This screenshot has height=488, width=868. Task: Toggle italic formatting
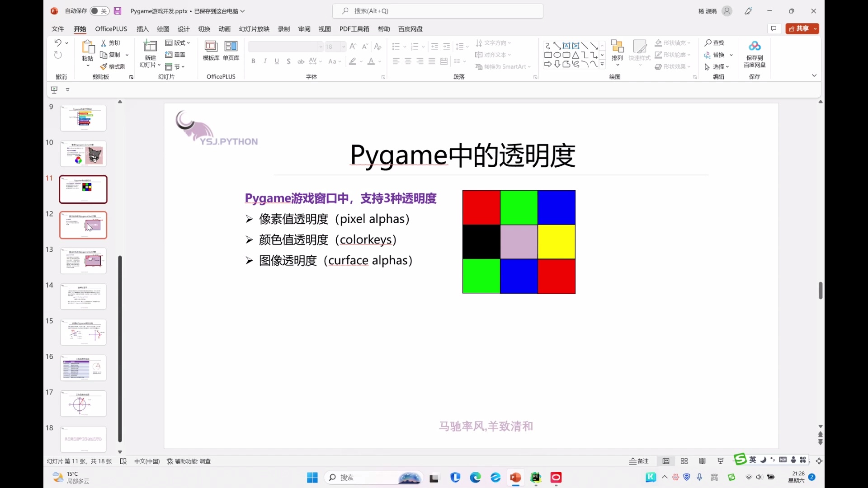tap(265, 61)
